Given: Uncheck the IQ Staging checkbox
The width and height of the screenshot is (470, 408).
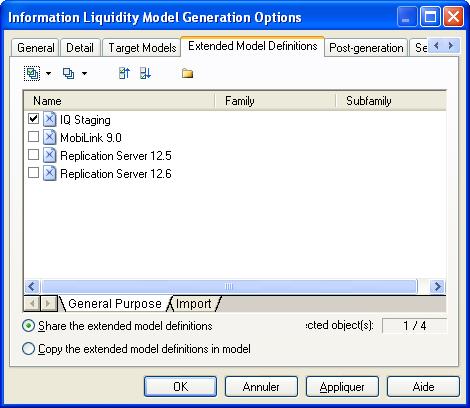Looking at the screenshot, I should coord(33,119).
